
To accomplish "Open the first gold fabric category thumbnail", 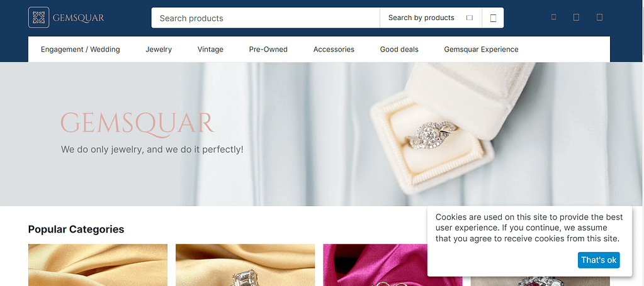I will point(98,265).
